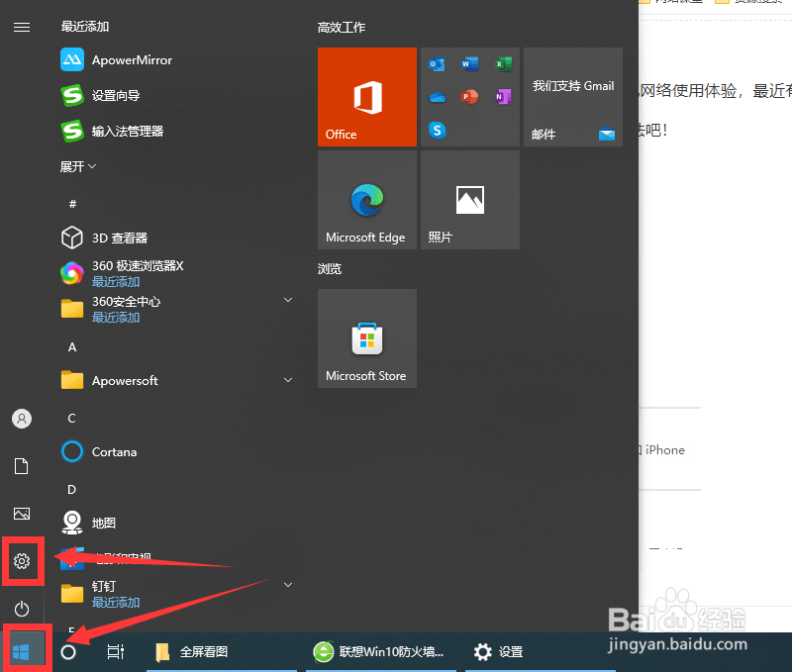792x672 pixels.
Task: Open Settings gear in Start sidebar
Action: point(22,561)
